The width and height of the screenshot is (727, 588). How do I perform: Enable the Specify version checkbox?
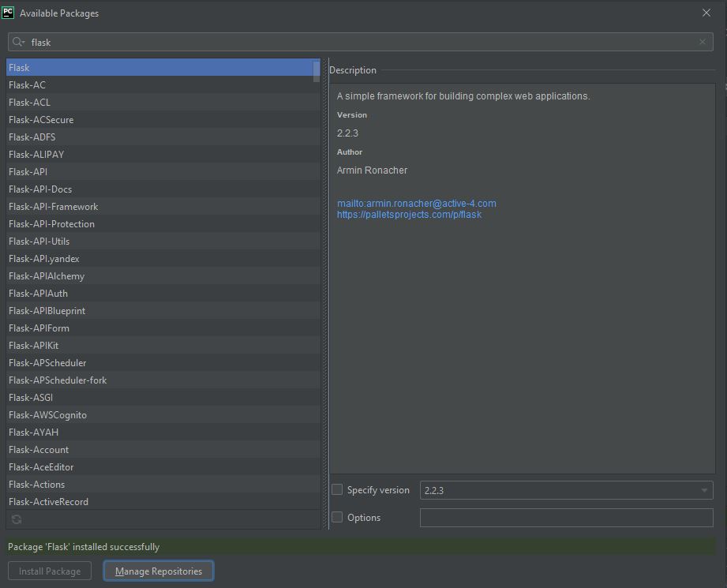point(336,489)
